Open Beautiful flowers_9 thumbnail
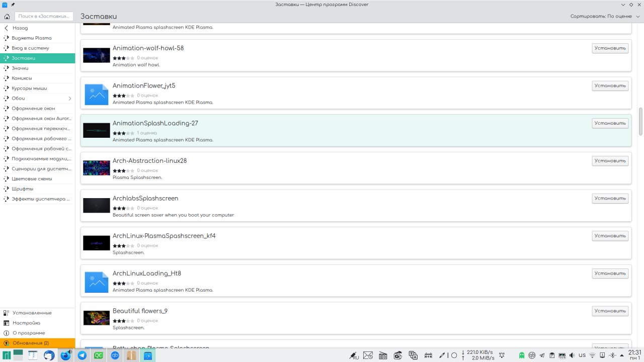The image size is (644, 362). (97, 318)
